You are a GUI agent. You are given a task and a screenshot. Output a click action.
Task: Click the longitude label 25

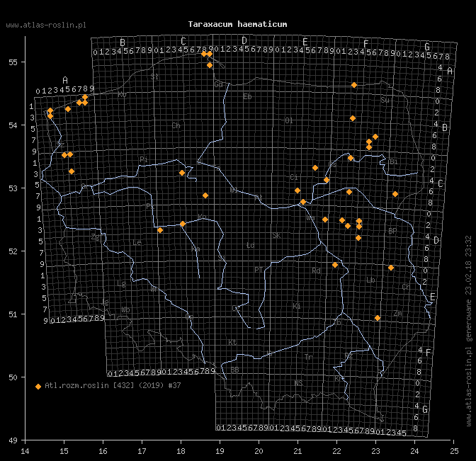pyautogui.click(x=454, y=451)
